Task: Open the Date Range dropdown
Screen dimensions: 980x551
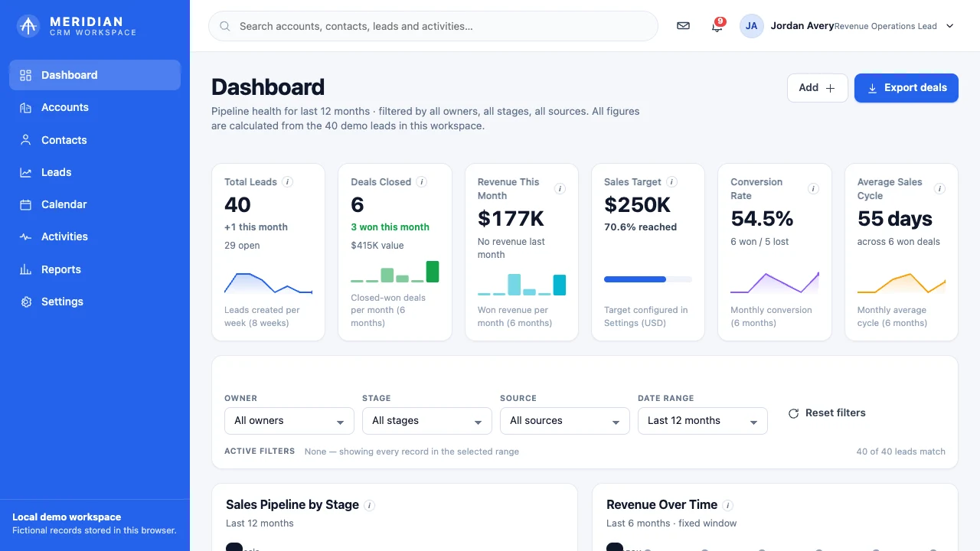Action: (x=703, y=421)
